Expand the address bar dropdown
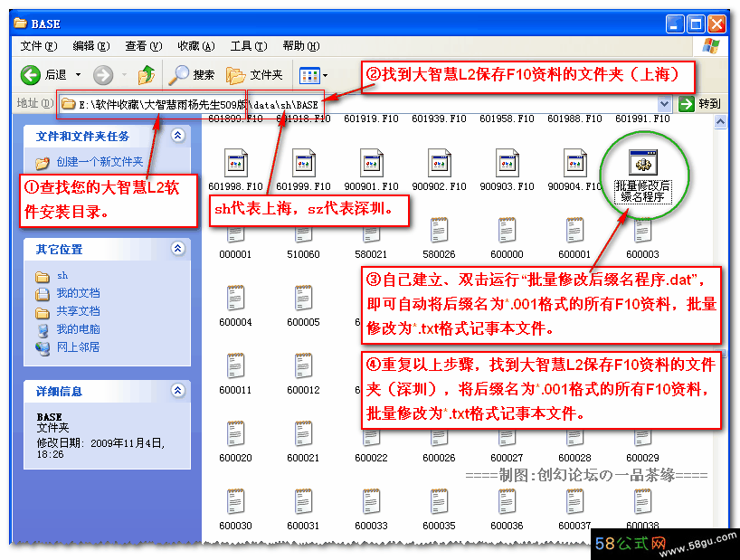This screenshot has height=560, width=740. coord(664,104)
